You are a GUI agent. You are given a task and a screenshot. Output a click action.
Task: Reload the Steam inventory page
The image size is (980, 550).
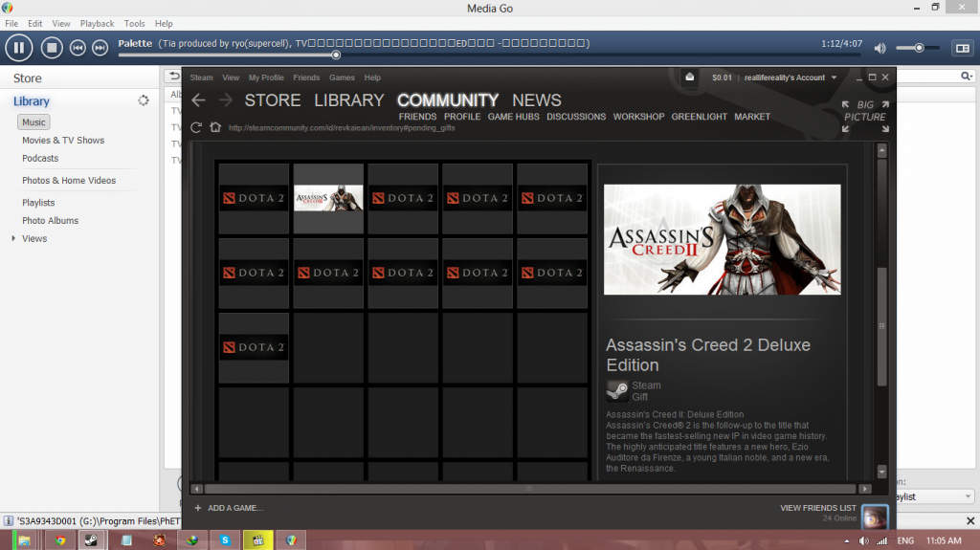(196, 127)
